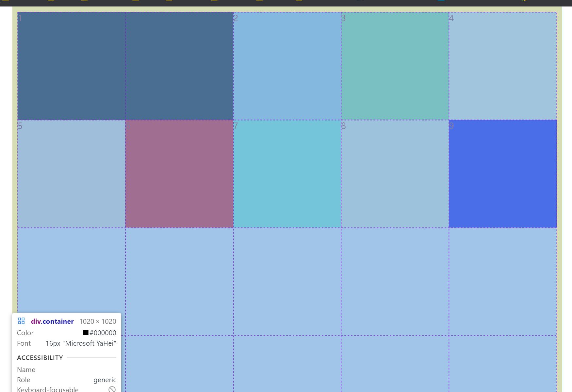This screenshot has width=572, height=392.
Task: Click the empty grid cell below cell 9
Action: click(x=503, y=282)
